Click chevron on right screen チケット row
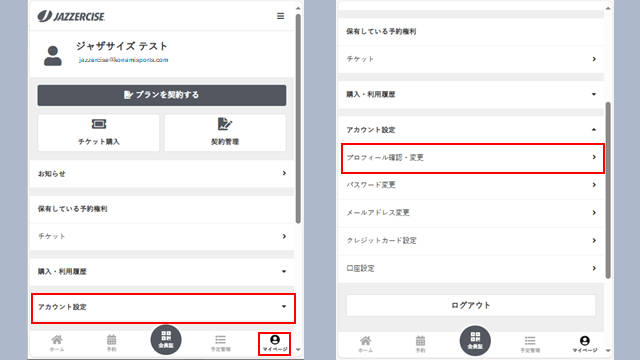Viewport: 640px width, 360px height. click(x=594, y=59)
